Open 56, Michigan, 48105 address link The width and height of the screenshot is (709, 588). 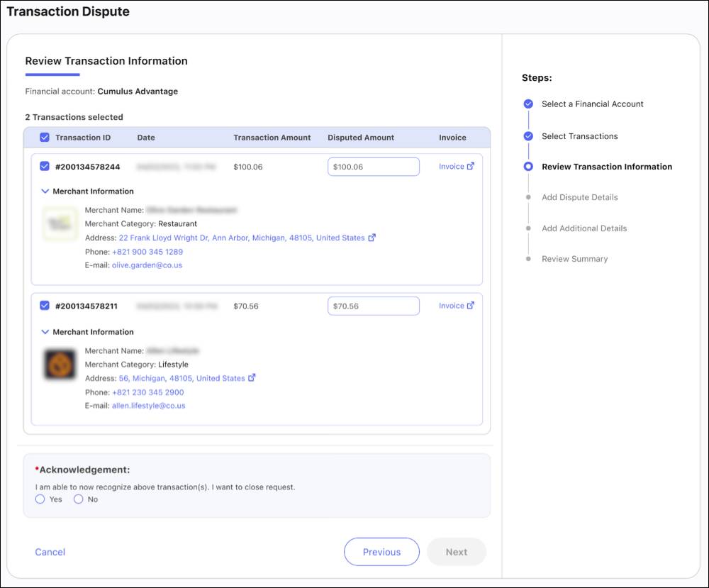[x=182, y=379]
